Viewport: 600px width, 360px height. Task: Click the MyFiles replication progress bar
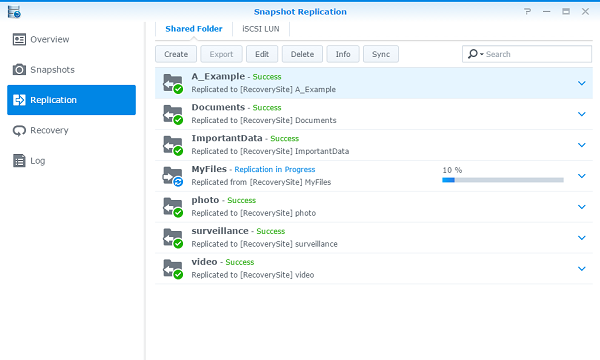click(503, 180)
